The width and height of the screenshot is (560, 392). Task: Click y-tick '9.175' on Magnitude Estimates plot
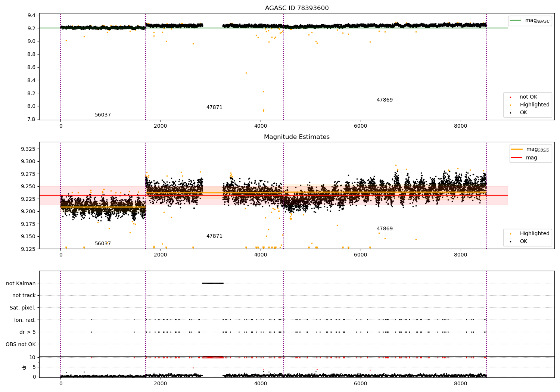click(28, 224)
